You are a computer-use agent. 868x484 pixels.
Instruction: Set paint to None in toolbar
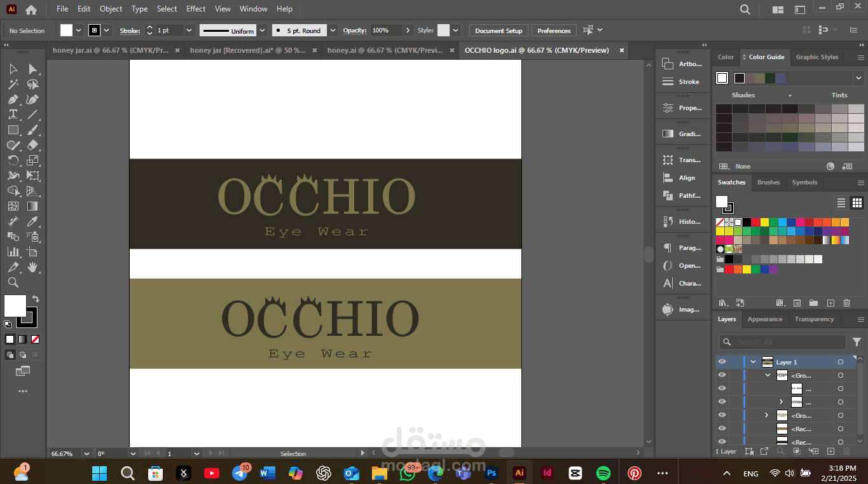pyautogui.click(x=35, y=339)
